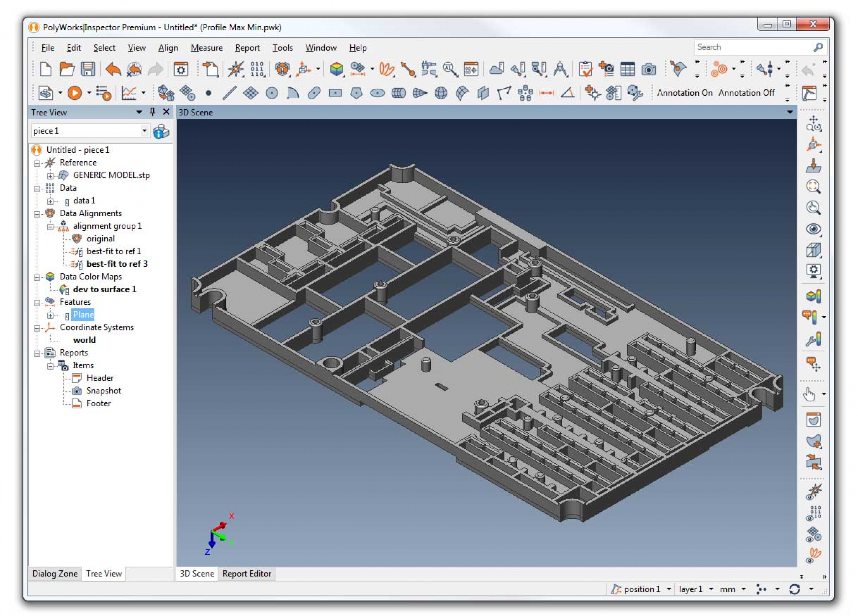The image size is (858, 616).
Task: Click the piece properties icon beside piece 1 box
Action: 161,131
